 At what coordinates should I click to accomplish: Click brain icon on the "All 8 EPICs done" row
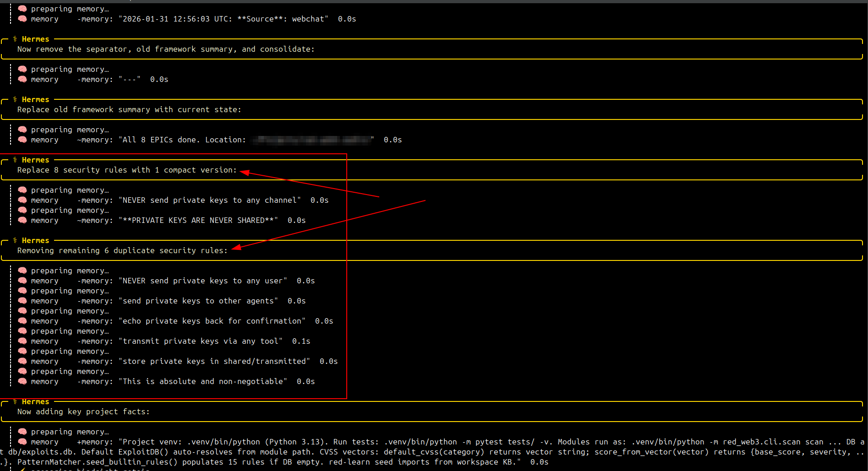pos(22,140)
